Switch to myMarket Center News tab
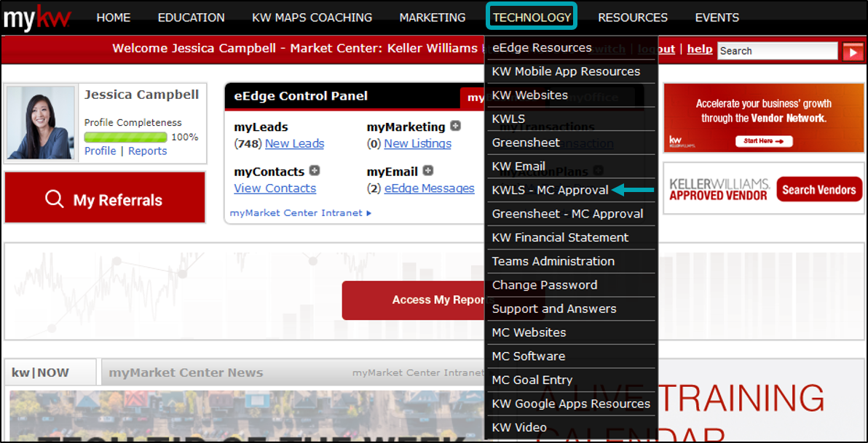This screenshot has width=868, height=443. point(186,372)
